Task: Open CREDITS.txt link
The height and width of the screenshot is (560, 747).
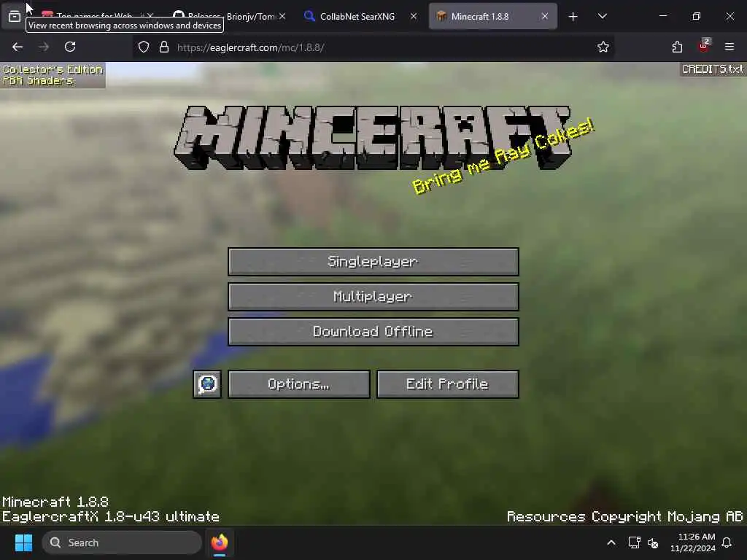Action: coord(712,69)
